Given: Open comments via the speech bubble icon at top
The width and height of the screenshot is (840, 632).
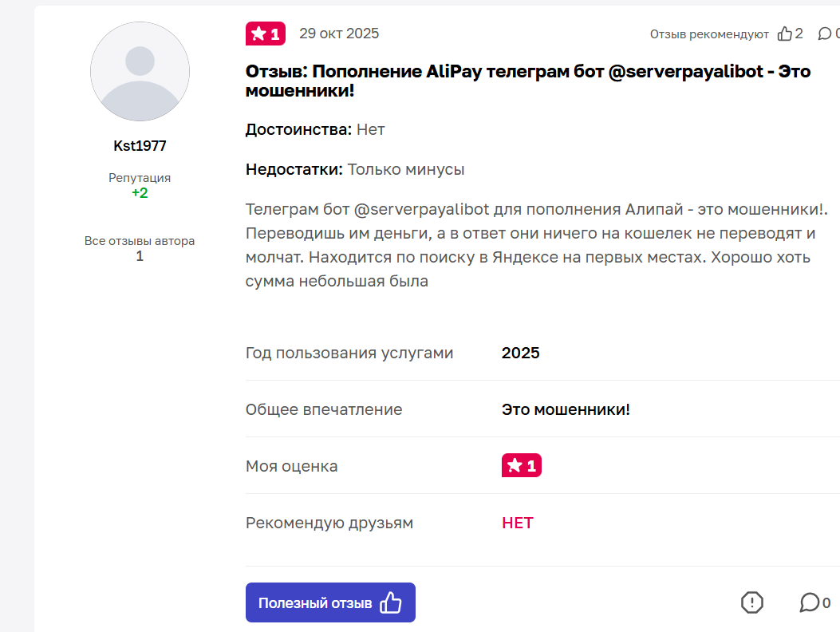Looking at the screenshot, I should pos(826,34).
